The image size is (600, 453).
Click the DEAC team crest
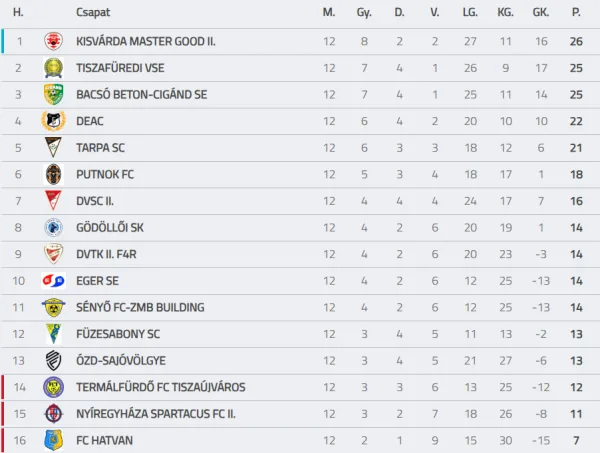(x=53, y=121)
